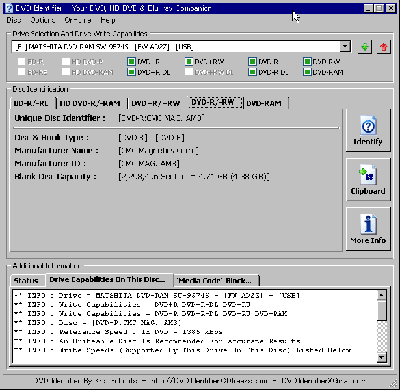
Task: Click the footer credit text in status bar
Action: (200, 381)
